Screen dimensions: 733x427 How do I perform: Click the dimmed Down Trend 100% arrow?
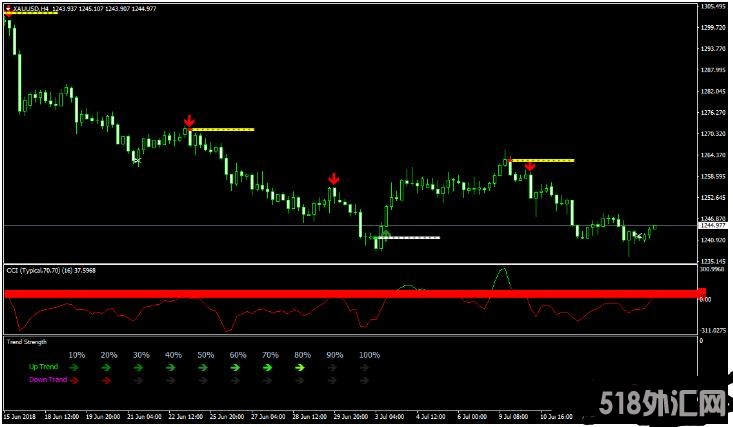[364, 380]
